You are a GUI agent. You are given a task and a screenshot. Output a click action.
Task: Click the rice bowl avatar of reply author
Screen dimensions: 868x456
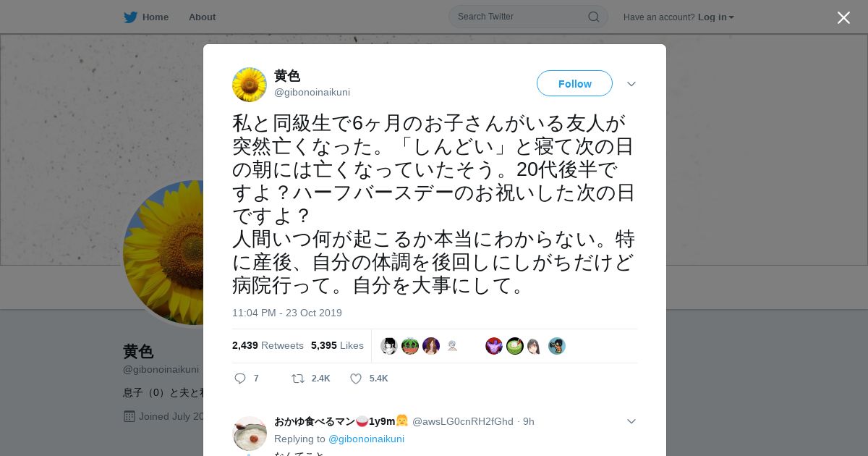pyautogui.click(x=250, y=434)
